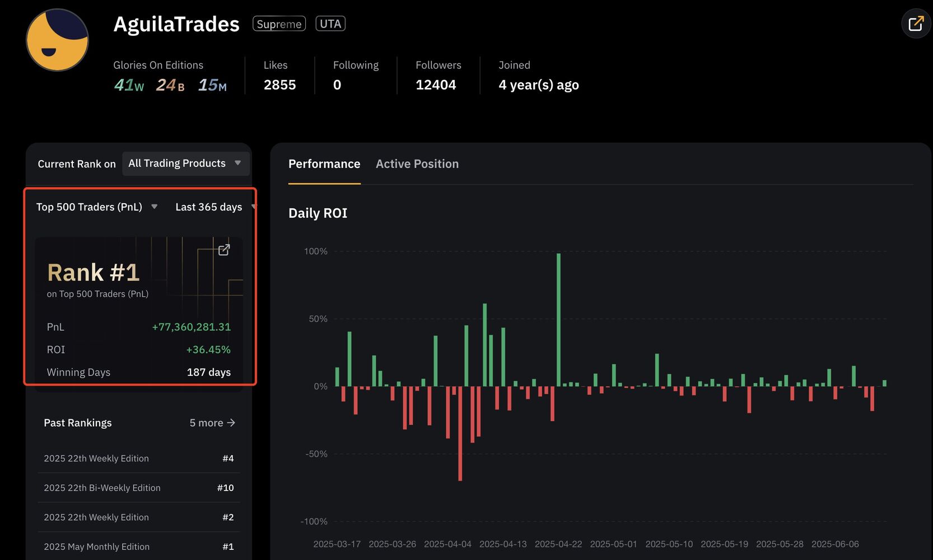933x560 pixels.
Task: Expand the Last 365 days period dropdown
Action: tap(214, 207)
